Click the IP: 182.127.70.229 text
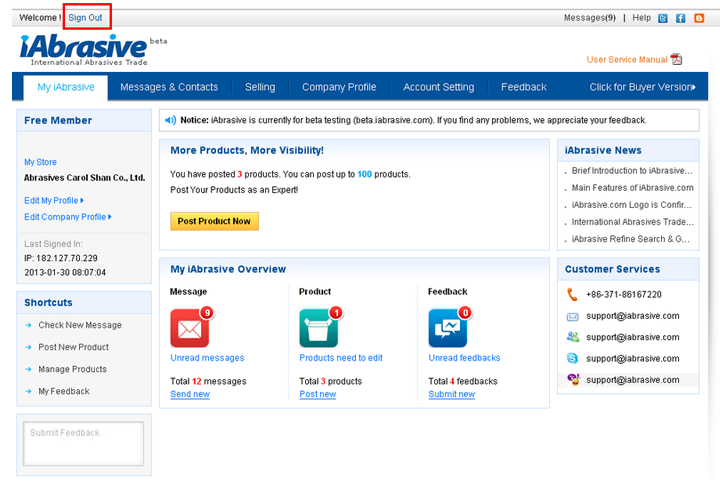 coord(61,258)
